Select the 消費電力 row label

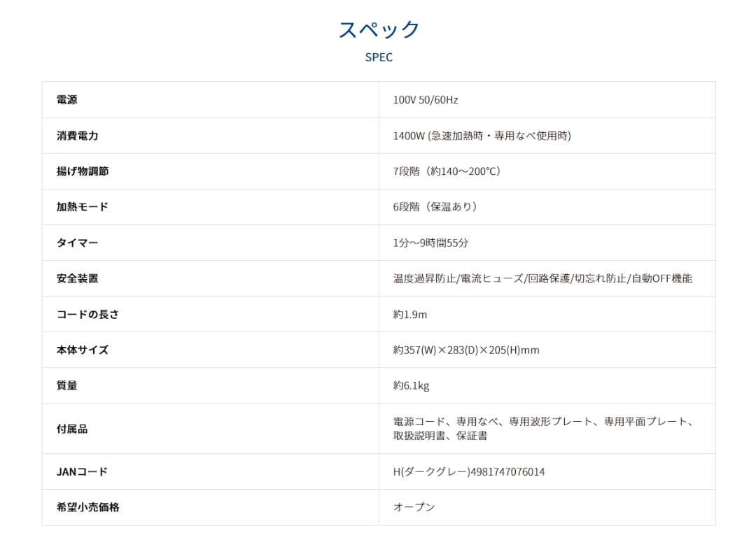click(x=77, y=136)
